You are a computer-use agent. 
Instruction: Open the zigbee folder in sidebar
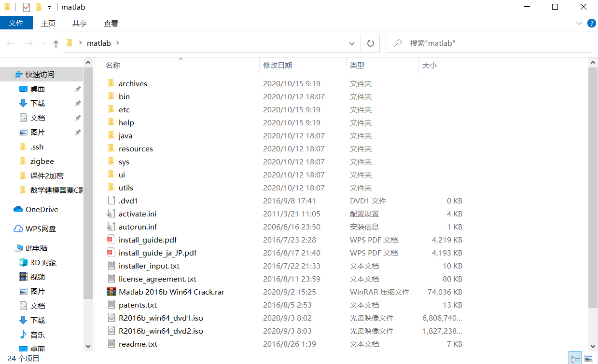(42, 161)
